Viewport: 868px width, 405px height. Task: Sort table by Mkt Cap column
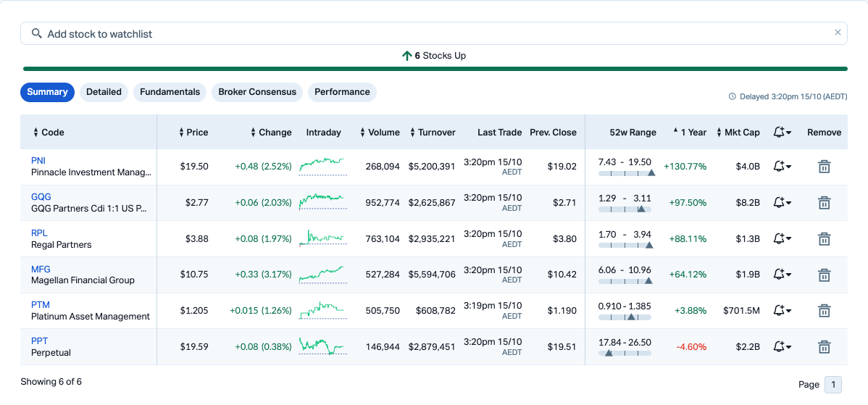coord(738,133)
